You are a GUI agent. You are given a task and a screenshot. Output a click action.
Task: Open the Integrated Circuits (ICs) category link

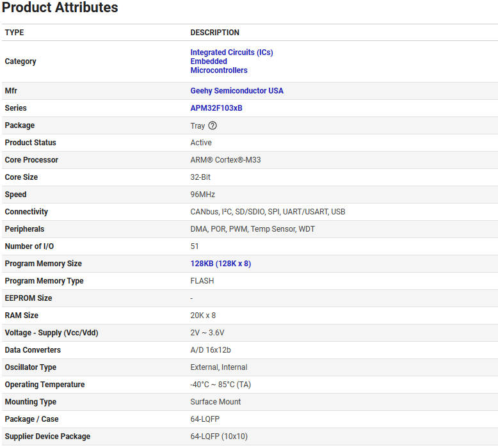(x=231, y=52)
